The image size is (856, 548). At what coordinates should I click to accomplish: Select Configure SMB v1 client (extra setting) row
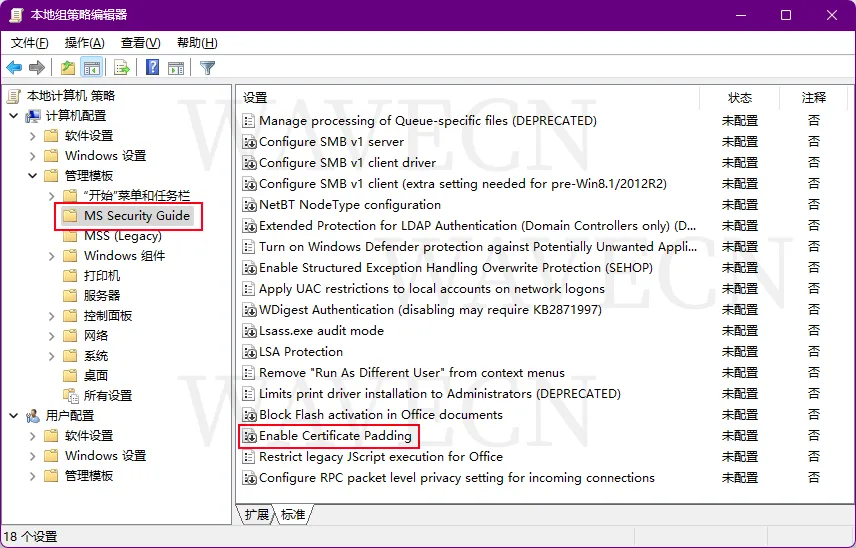click(463, 184)
